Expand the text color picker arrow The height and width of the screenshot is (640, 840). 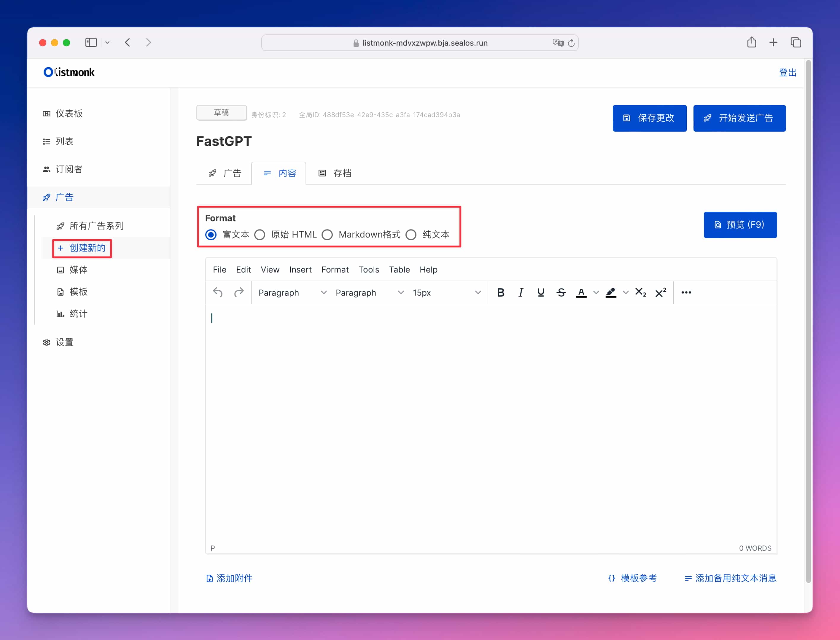pyautogui.click(x=596, y=293)
